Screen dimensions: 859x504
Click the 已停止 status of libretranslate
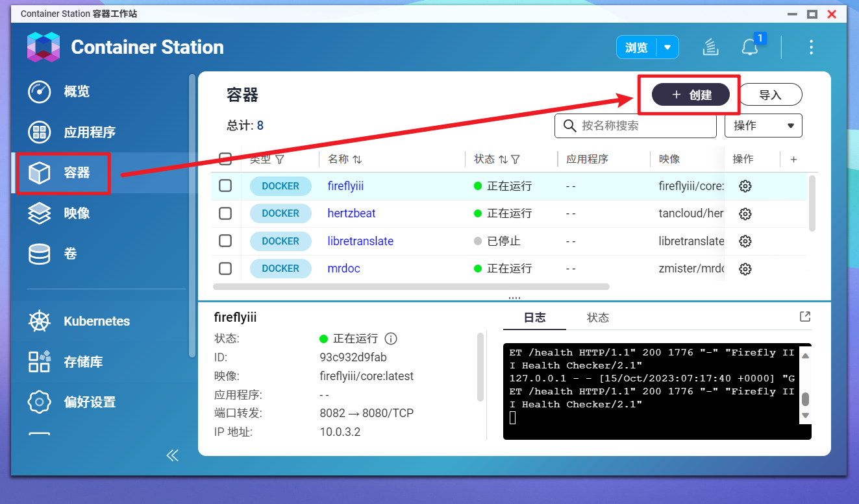tap(504, 241)
